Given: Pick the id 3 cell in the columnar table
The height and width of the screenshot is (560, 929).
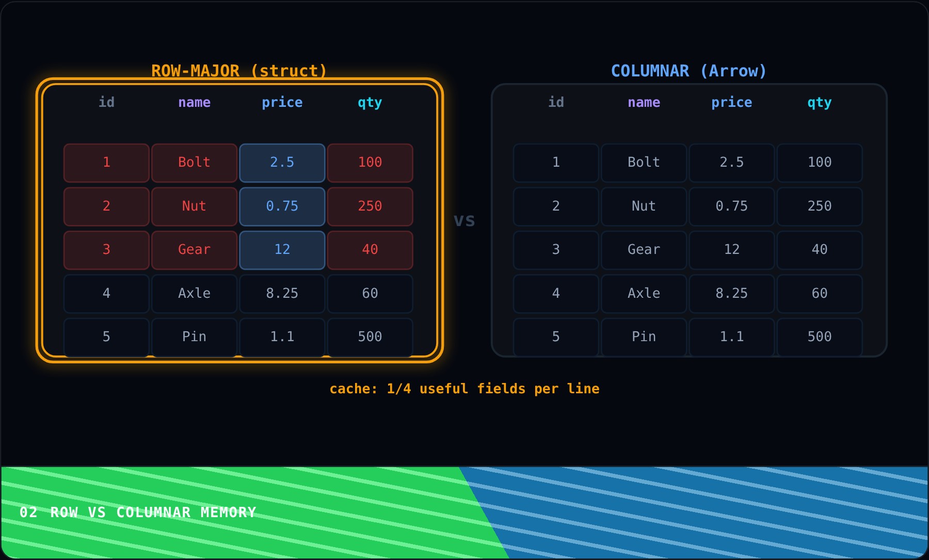Looking at the screenshot, I should click(556, 250).
